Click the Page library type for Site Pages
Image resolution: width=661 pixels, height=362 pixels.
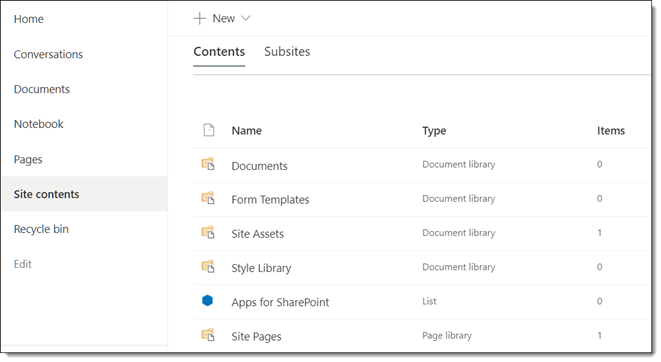pos(447,335)
